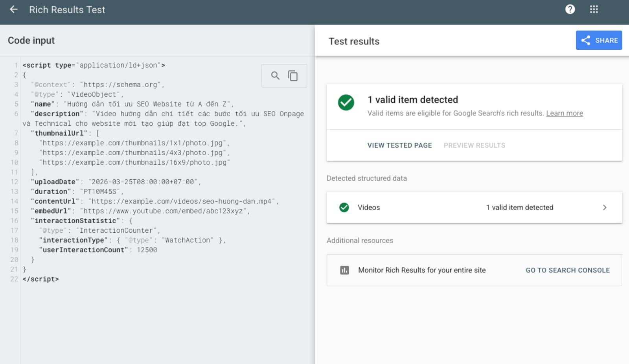Open the Learn more link
This screenshot has width=629, height=364.
coord(565,113)
